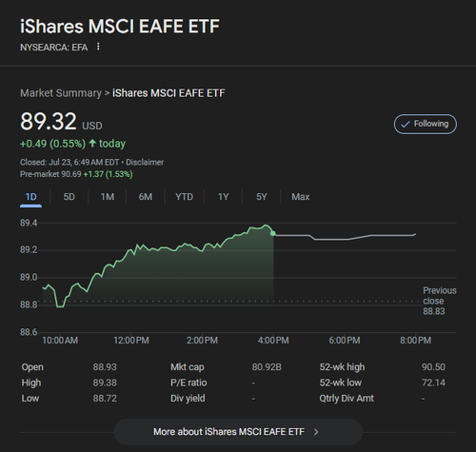Click the checkmark icon in Following button
The image size is (476, 452).
coord(406,125)
